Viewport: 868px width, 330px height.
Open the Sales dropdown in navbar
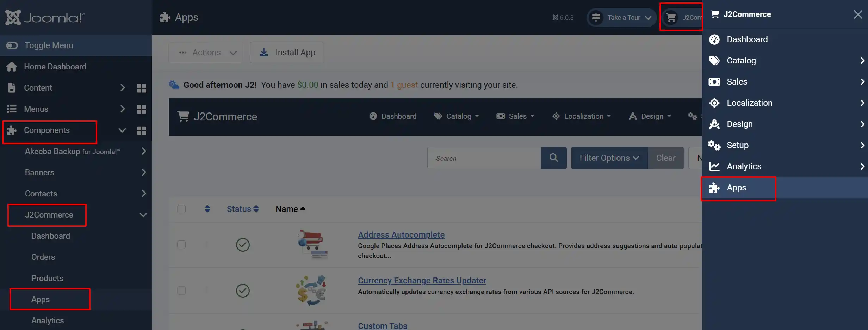515,116
